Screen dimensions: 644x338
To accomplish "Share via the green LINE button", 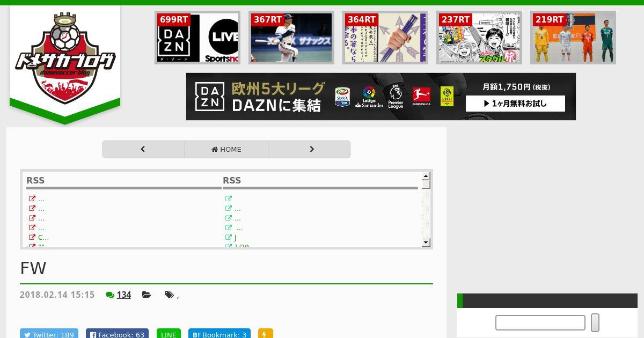I will pyautogui.click(x=169, y=334).
